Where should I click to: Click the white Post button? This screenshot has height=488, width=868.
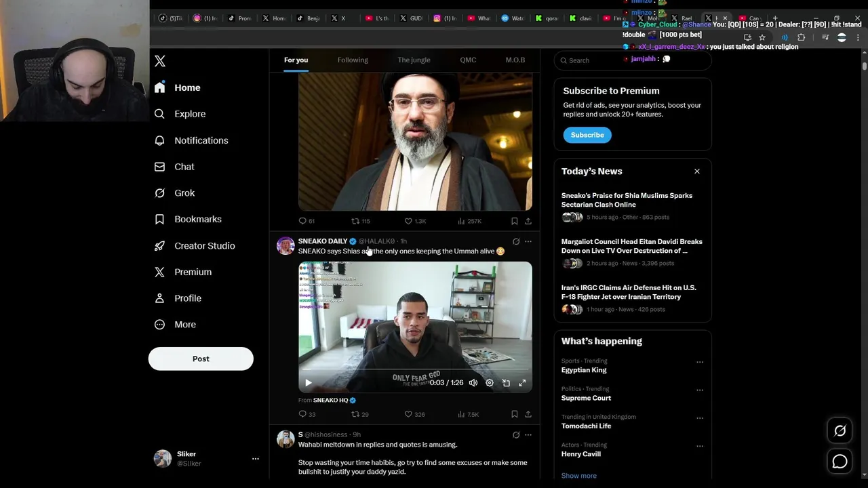click(201, 359)
